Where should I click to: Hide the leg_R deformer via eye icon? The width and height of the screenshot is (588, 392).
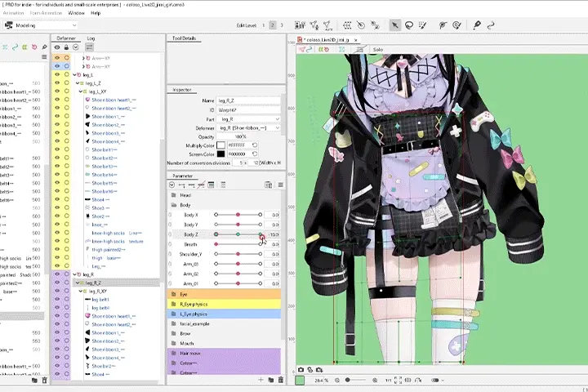click(x=57, y=274)
